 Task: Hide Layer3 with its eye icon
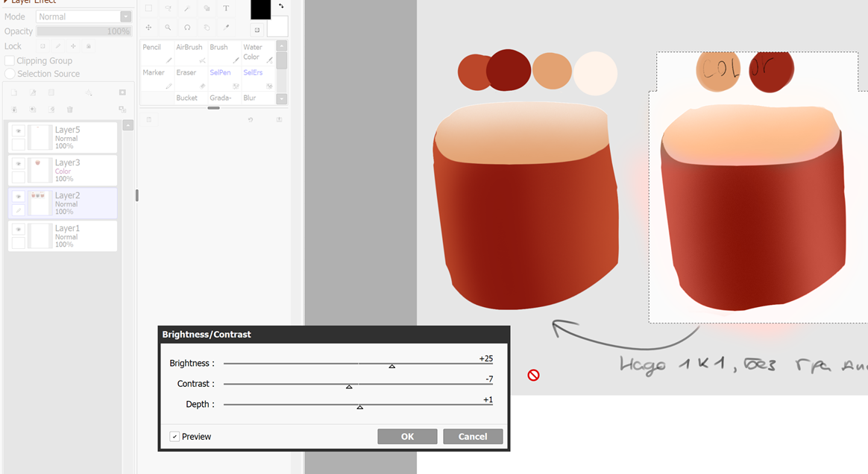click(18, 164)
